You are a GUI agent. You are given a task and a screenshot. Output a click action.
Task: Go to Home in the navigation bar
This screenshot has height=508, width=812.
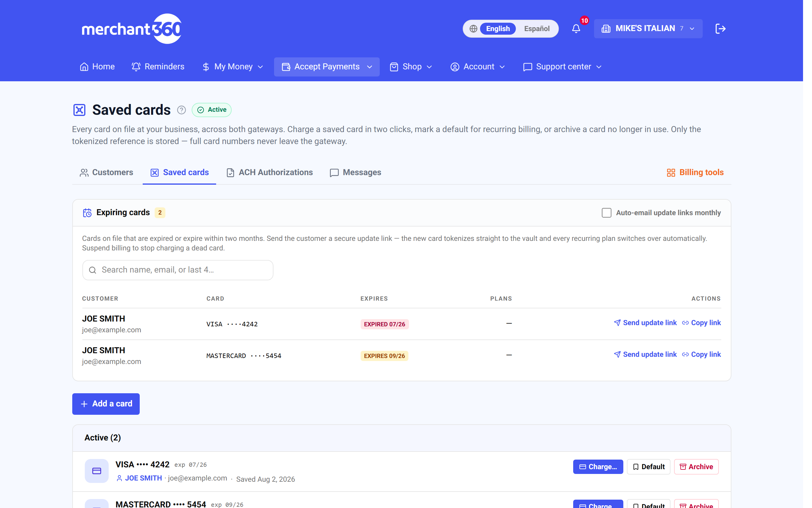point(97,67)
